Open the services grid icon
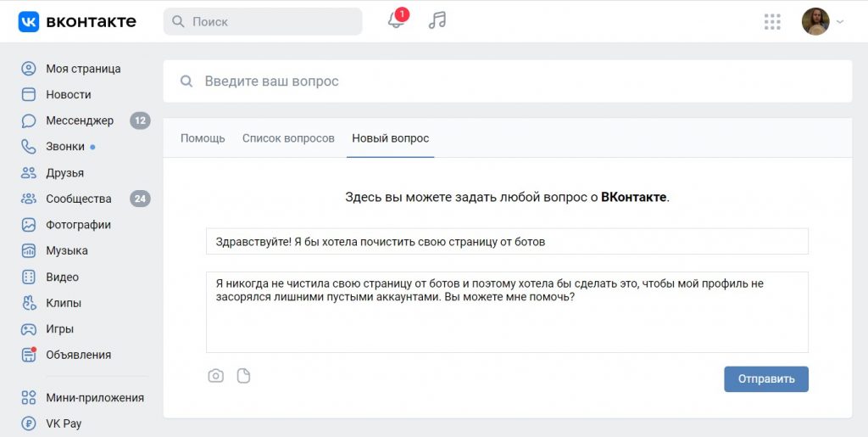 click(772, 21)
